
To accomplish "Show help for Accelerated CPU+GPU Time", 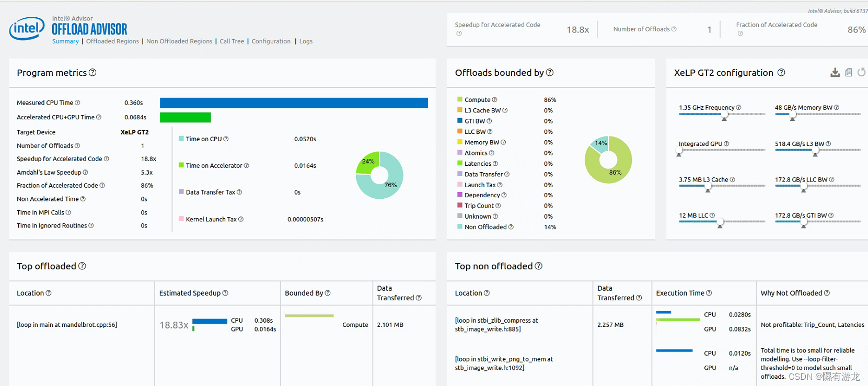I will (x=99, y=118).
